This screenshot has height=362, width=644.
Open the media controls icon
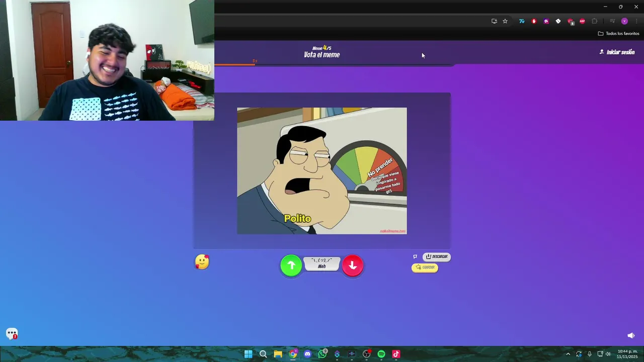pyautogui.click(x=612, y=21)
